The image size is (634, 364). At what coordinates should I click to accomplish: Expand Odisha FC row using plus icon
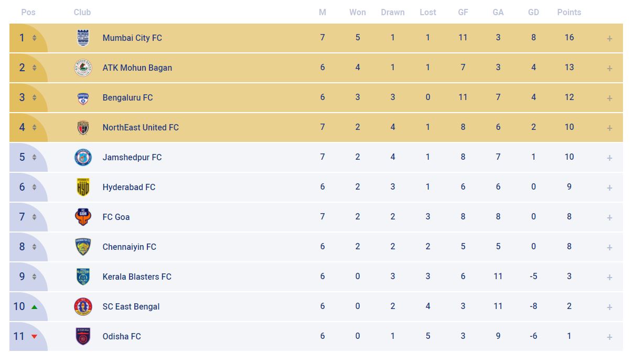pyautogui.click(x=609, y=337)
